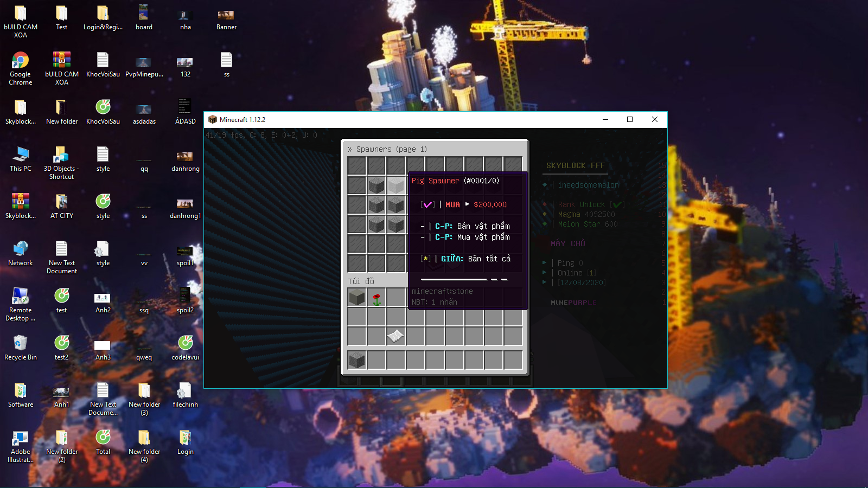Maximize the Minecraft 1.12.2 window
This screenshot has width=868, height=488.
(x=630, y=120)
